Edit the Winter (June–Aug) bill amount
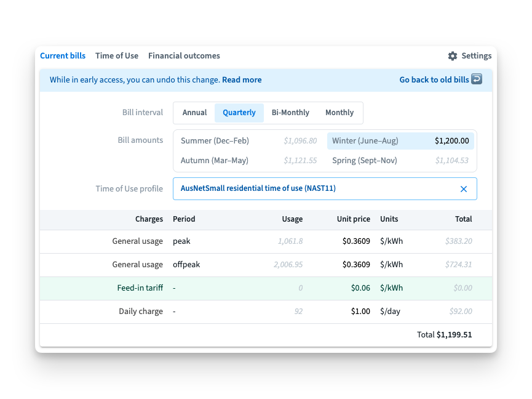Image resolution: width=532 pixels, height=399 pixels. (x=451, y=141)
